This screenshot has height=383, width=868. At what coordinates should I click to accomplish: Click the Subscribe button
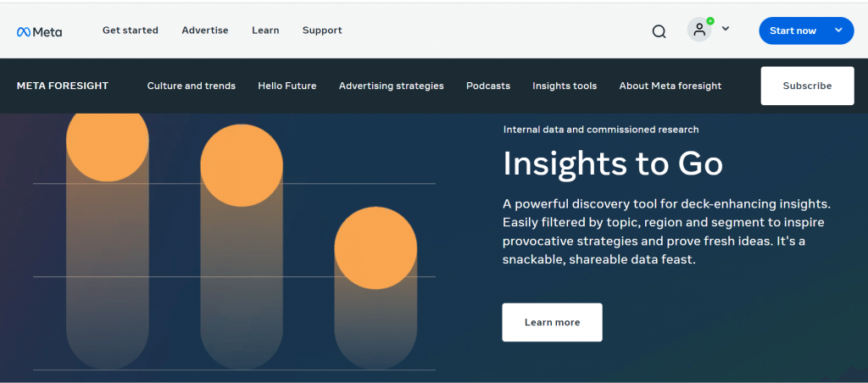[807, 86]
